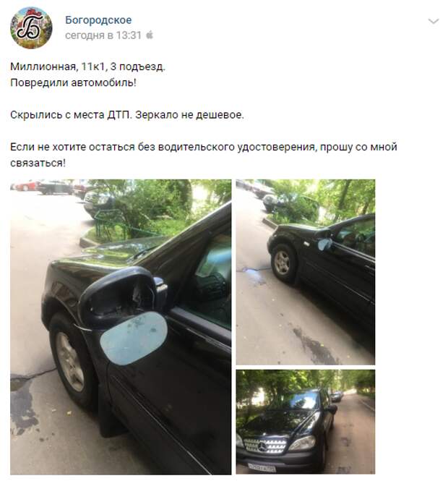Click the word связаться! in the post
Viewport: 448px width, 481px height.
(x=38, y=163)
